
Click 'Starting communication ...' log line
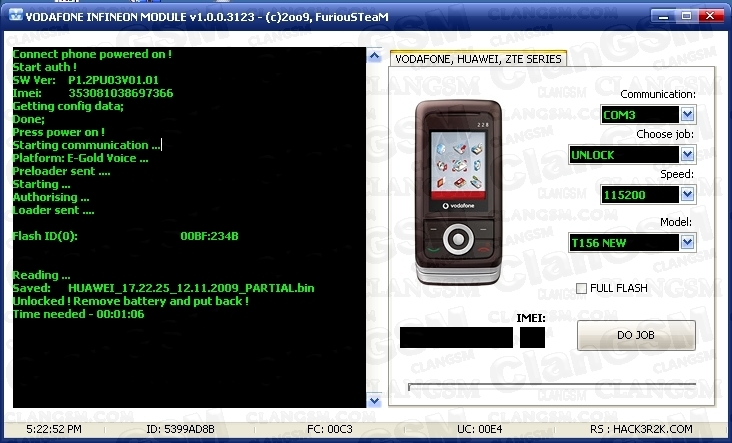[86, 145]
